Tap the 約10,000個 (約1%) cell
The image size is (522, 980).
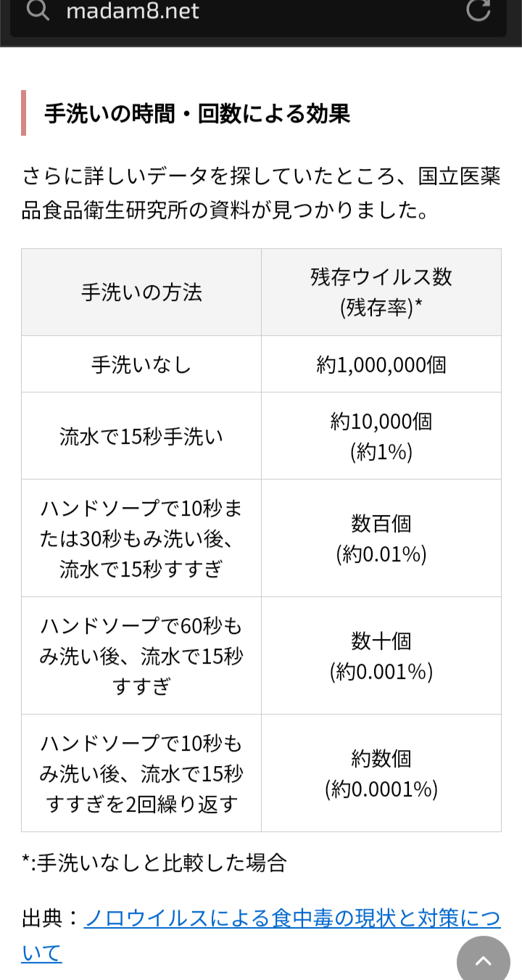(381, 436)
